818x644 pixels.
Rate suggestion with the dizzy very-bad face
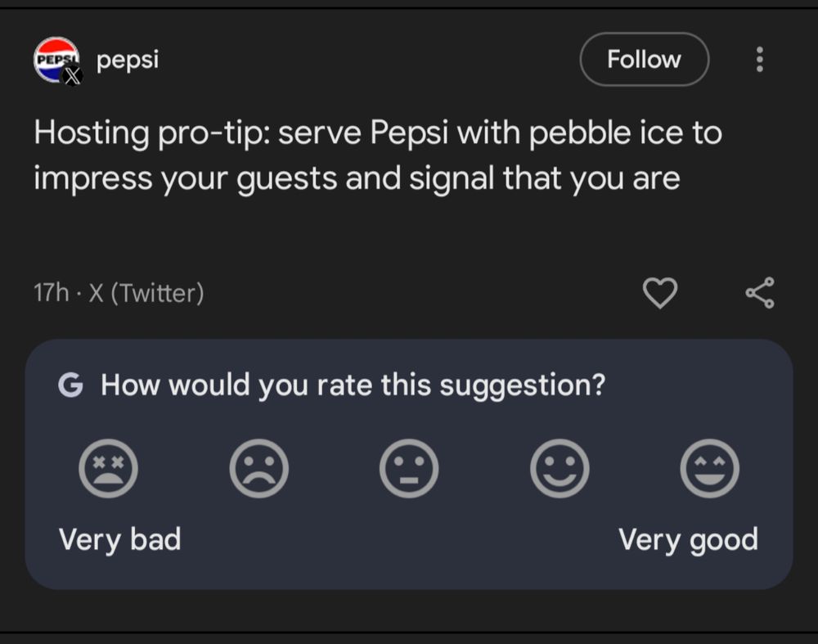pyautogui.click(x=108, y=469)
